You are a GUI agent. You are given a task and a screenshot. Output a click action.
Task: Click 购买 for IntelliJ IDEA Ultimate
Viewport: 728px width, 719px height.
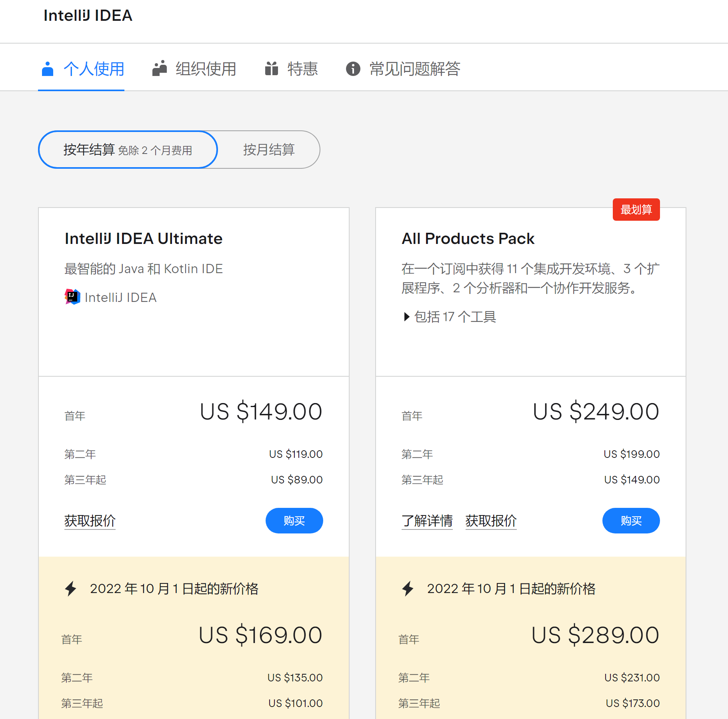[294, 521]
